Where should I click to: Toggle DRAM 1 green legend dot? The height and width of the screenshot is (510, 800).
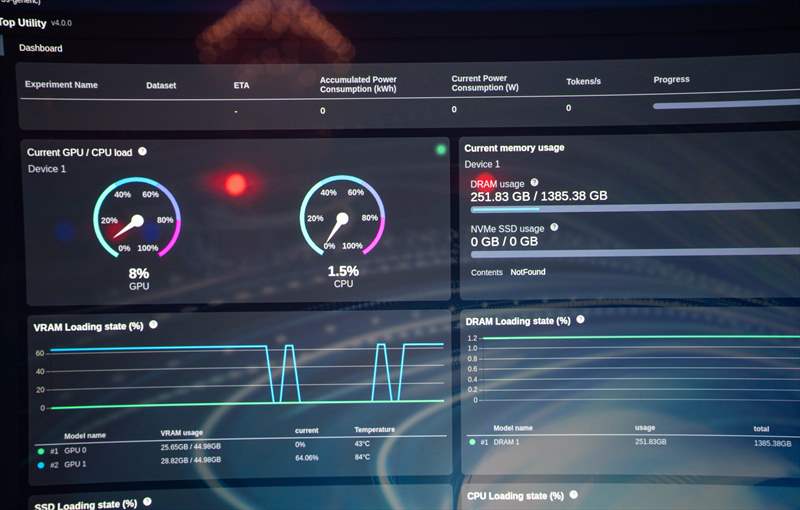point(472,442)
